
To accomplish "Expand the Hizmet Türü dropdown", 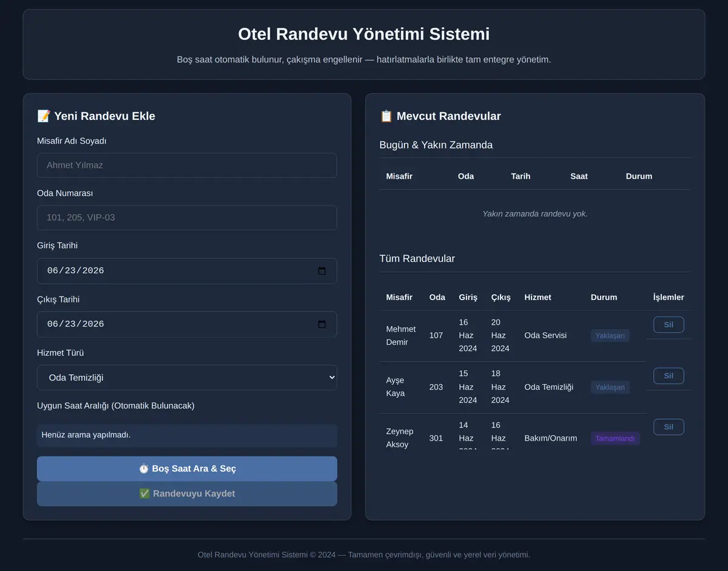I will [x=187, y=378].
